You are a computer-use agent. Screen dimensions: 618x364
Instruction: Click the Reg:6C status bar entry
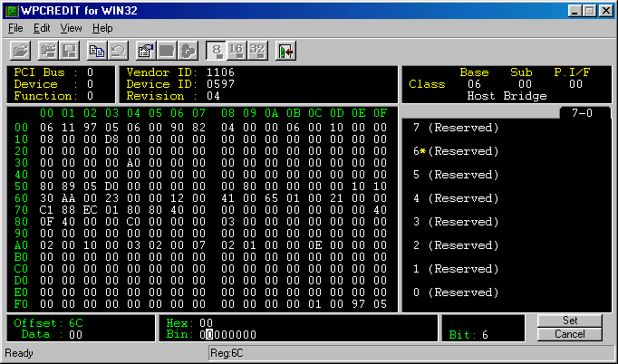pos(227,353)
